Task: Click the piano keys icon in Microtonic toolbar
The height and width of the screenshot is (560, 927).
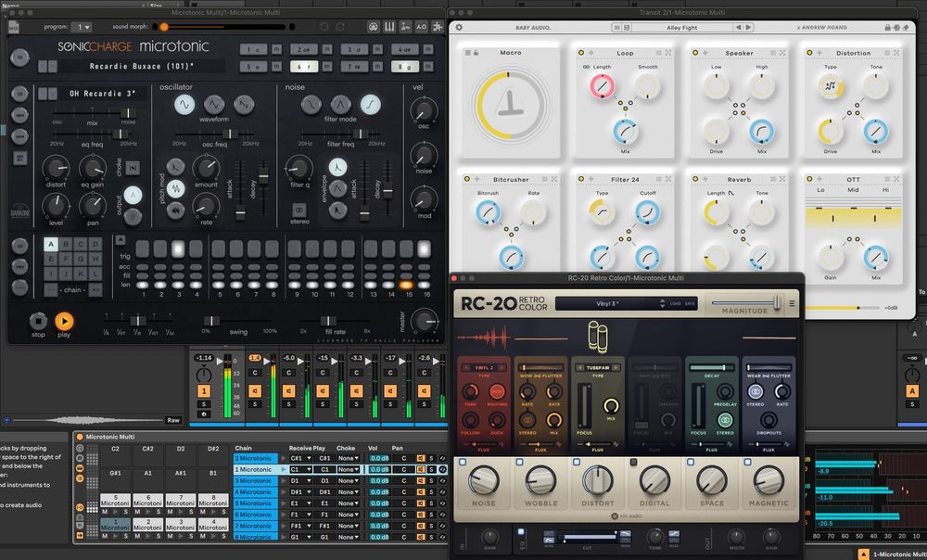Action: point(389,27)
